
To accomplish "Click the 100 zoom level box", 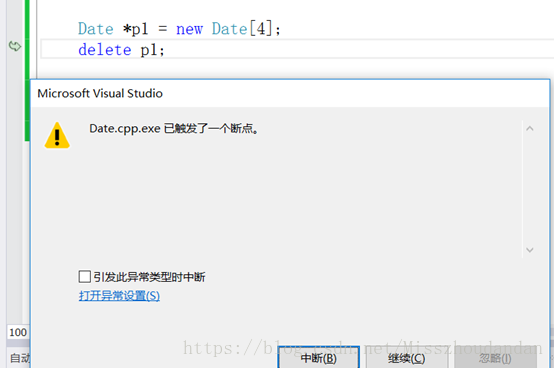I will (18, 332).
